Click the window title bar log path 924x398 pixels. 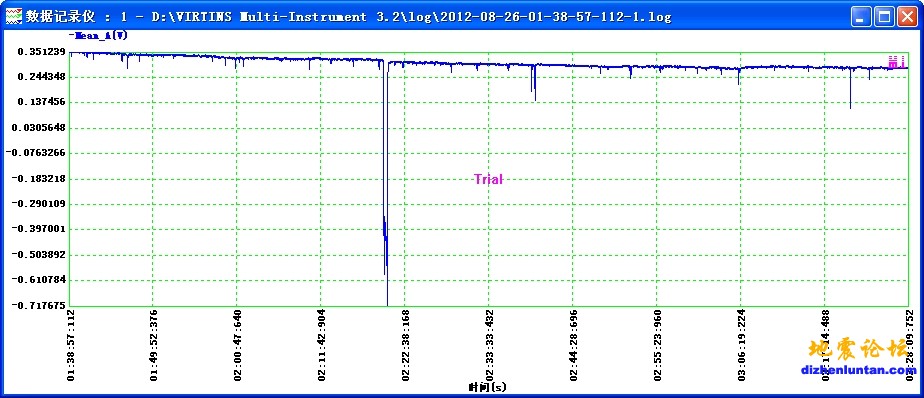(411, 17)
